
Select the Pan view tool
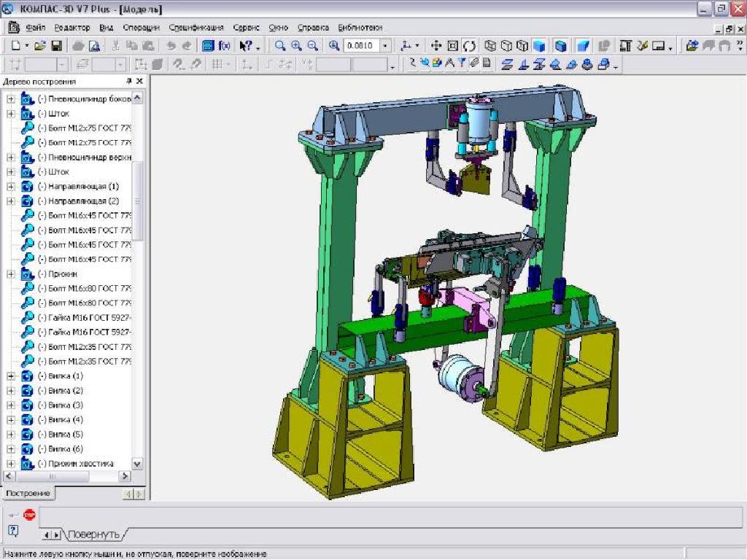click(437, 46)
